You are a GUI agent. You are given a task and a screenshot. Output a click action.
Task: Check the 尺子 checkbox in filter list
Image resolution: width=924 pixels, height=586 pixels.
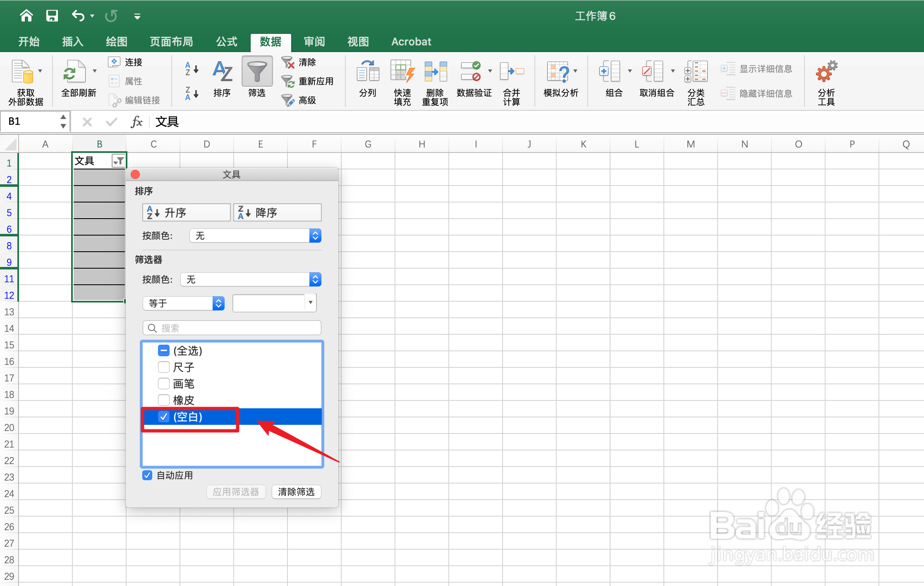(164, 367)
